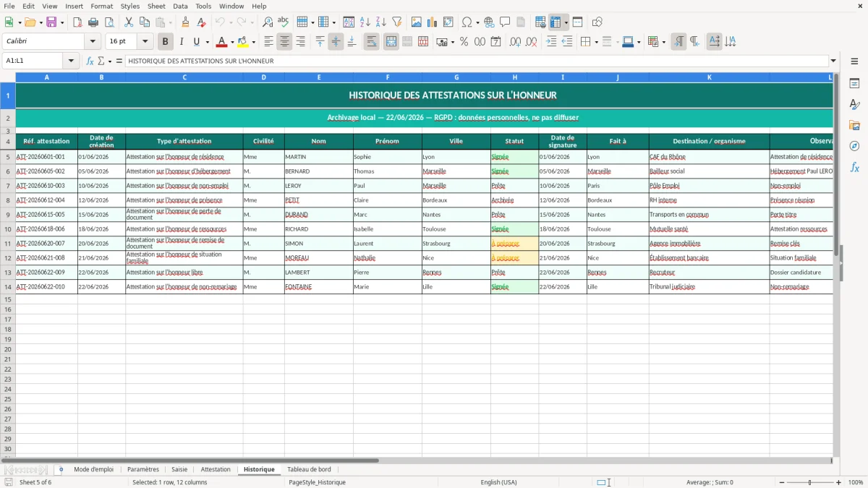Toggle Center Vertically alignment
Screen dimensions: 868x488
click(x=336, y=42)
